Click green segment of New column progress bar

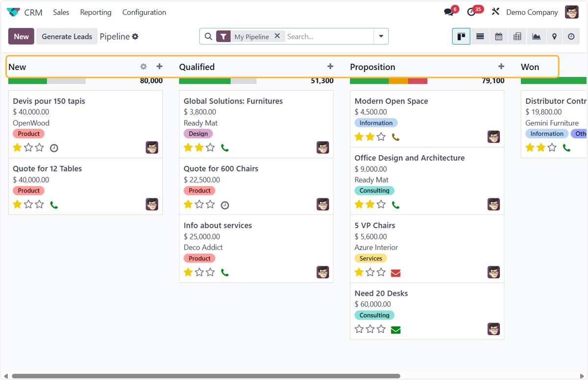[27, 81]
